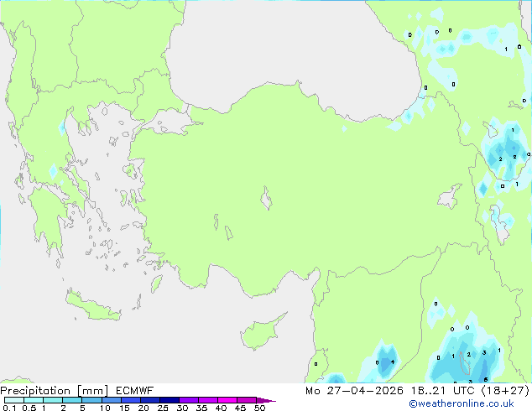This screenshot has width=532, height=411.
Task: Click the island of Cyprus on the map
Action: click(x=261, y=332)
